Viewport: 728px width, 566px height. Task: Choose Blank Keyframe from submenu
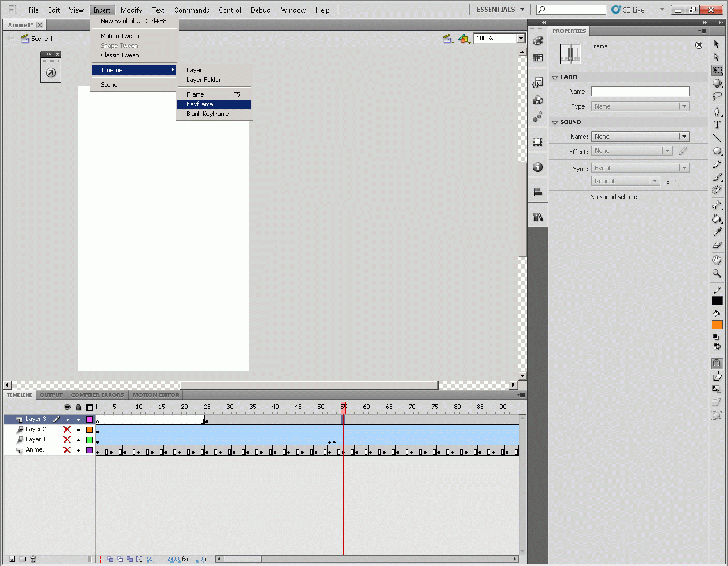click(214, 114)
